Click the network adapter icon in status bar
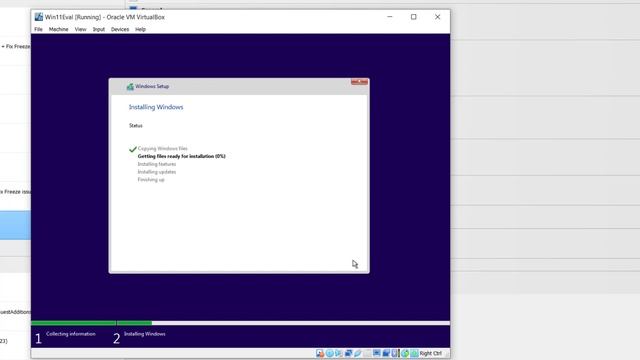Screen dimensions: 640x360 [349, 353]
